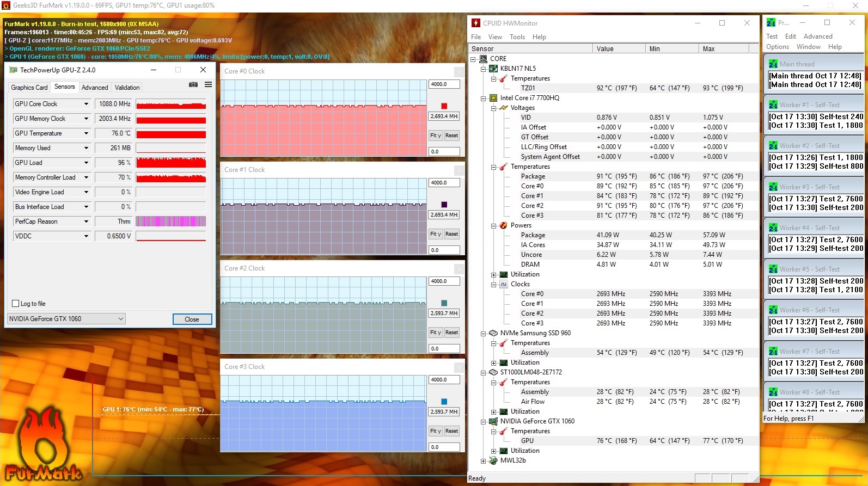This screenshot has width=868, height=486.
Task: Click Reset on the Core #3 Clock graph
Action: coord(452,431)
